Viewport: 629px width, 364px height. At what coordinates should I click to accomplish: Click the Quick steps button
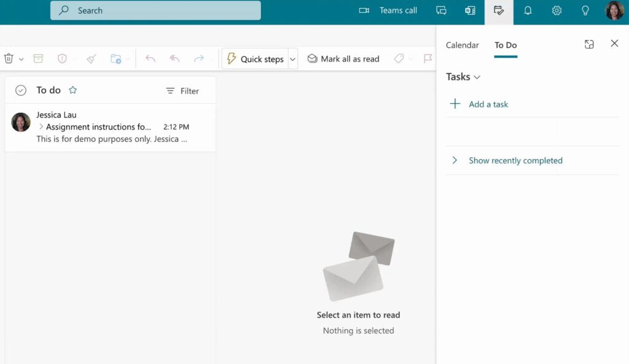[x=255, y=59]
